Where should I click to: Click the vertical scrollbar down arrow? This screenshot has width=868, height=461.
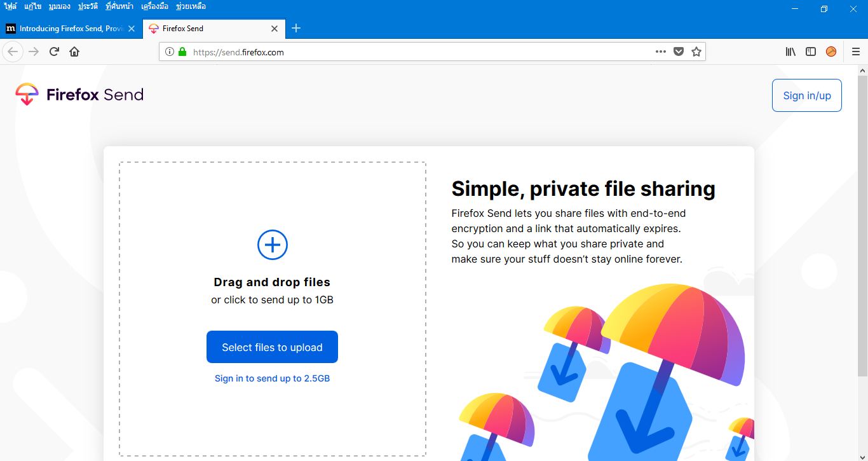click(862, 456)
